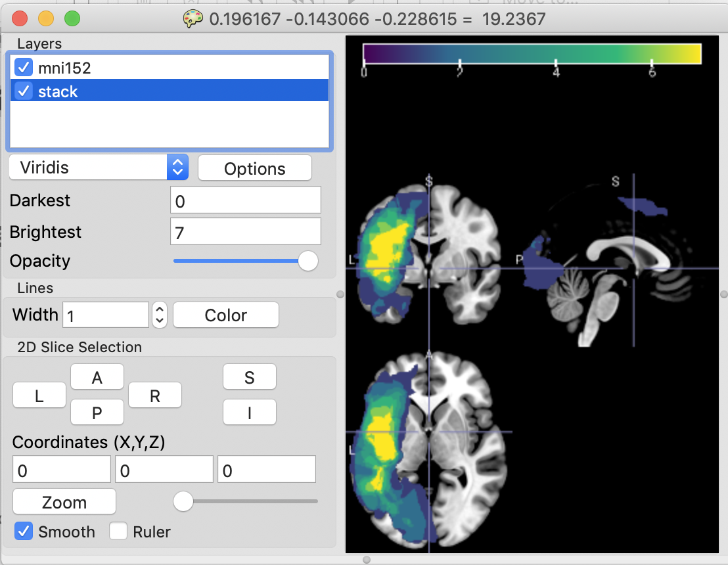
Task: Move to Anterior slice with A button
Action: [97, 378]
